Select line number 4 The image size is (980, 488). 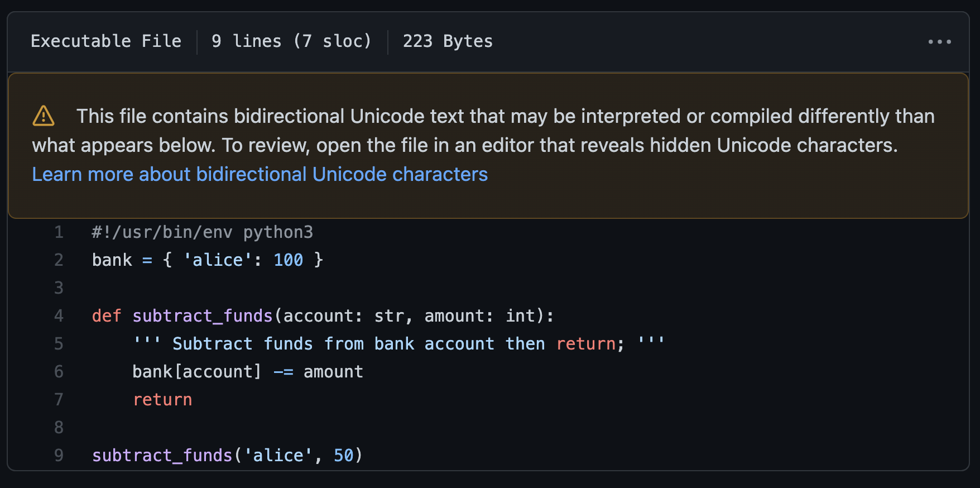[x=59, y=315]
